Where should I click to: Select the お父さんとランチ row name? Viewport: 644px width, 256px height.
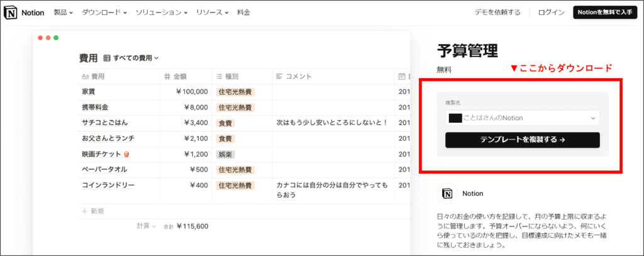tap(108, 138)
